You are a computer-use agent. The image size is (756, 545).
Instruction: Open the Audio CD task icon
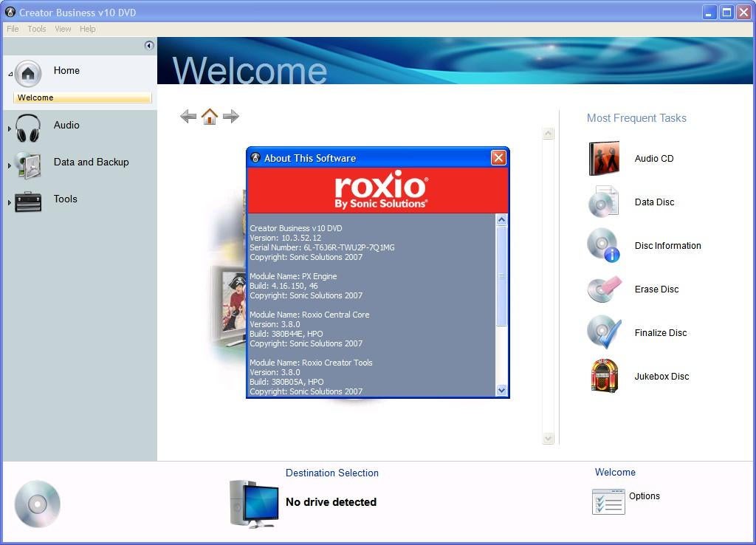point(604,158)
